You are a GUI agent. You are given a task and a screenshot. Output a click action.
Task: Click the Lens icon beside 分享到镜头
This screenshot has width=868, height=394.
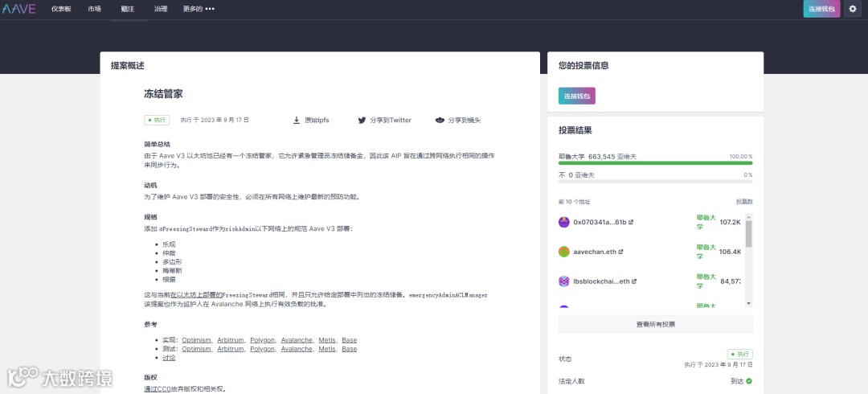click(x=440, y=120)
